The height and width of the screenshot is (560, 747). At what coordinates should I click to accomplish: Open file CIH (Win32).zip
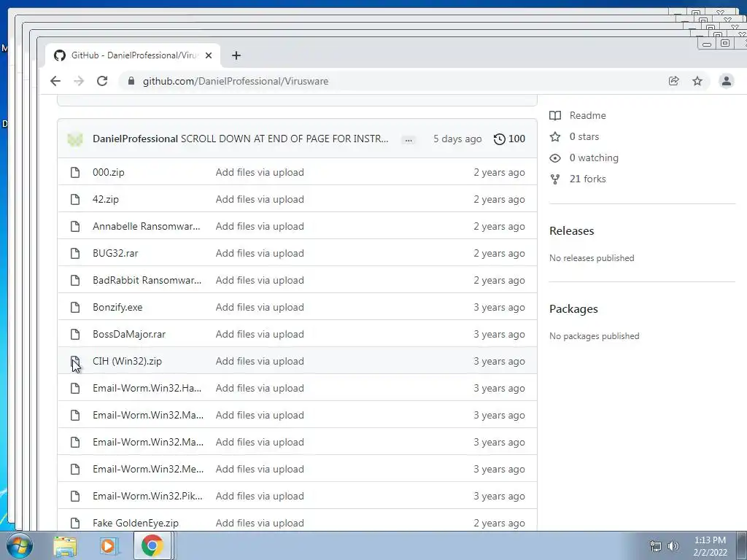[x=127, y=361]
